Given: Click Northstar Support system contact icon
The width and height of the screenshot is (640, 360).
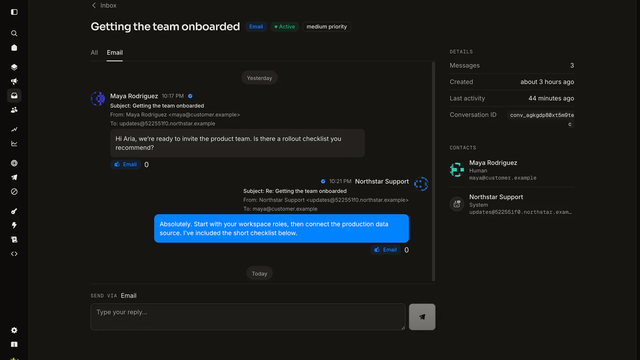Looking at the screenshot, I should point(457,204).
